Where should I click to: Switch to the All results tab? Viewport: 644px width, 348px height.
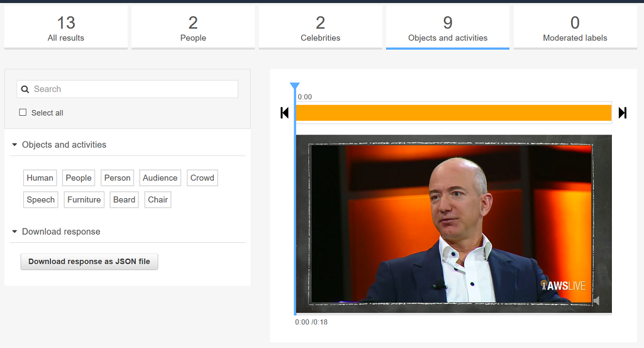(x=65, y=28)
